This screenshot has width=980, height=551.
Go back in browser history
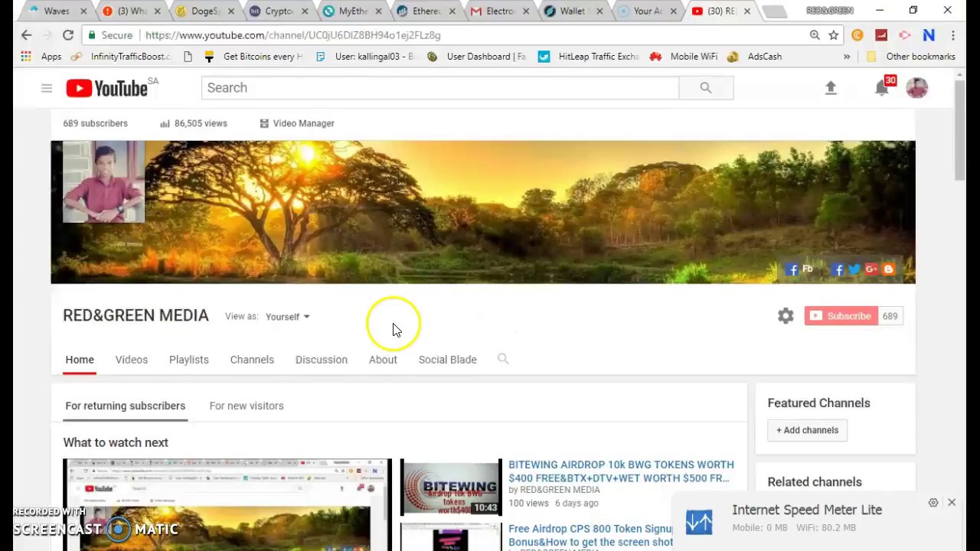pos(26,35)
